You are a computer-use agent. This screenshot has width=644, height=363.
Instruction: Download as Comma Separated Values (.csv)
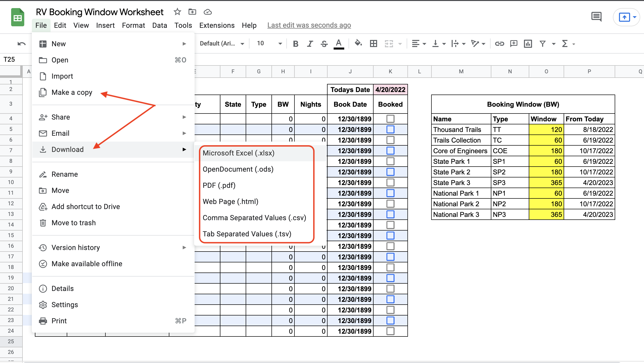260,218
